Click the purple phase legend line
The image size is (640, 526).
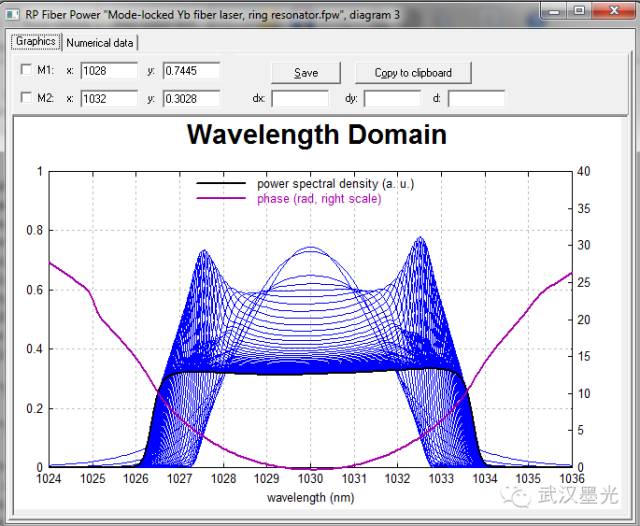coord(221,199)
